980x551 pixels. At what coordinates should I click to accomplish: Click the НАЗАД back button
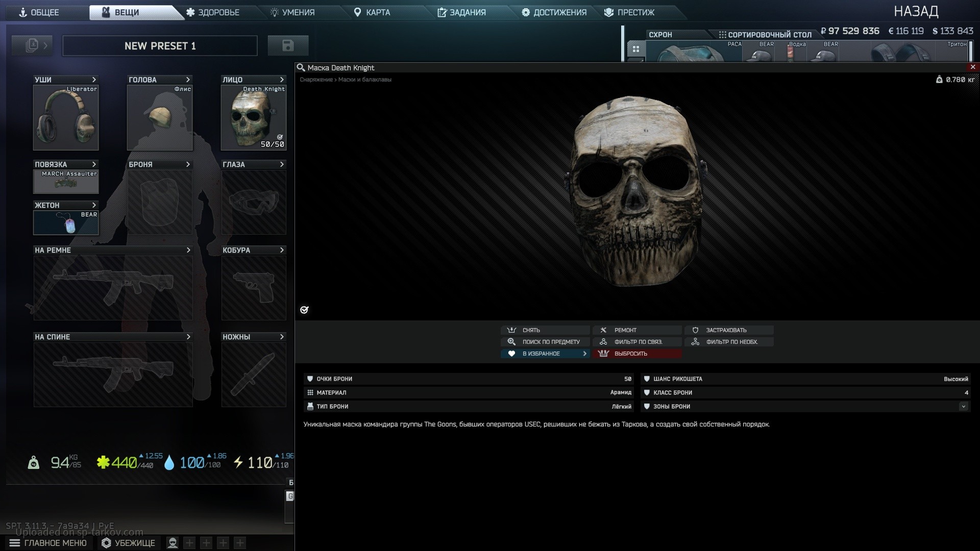click(x=916, y=11)
